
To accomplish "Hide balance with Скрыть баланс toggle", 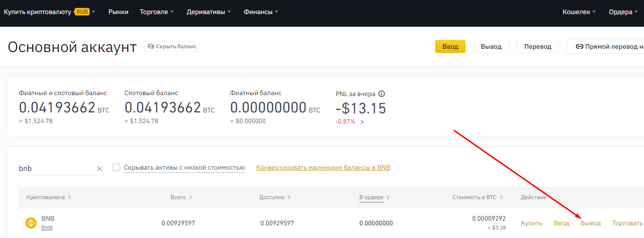I will point(171,46).
